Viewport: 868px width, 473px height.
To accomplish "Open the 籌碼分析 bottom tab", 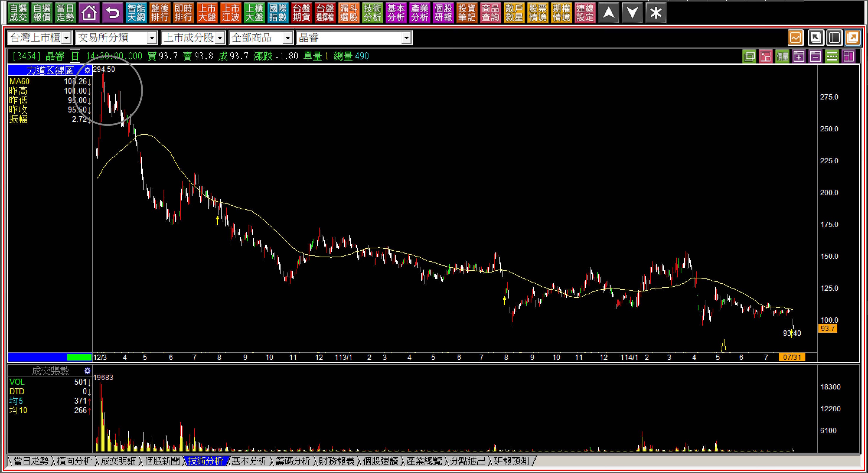I will tap(293, 461).
